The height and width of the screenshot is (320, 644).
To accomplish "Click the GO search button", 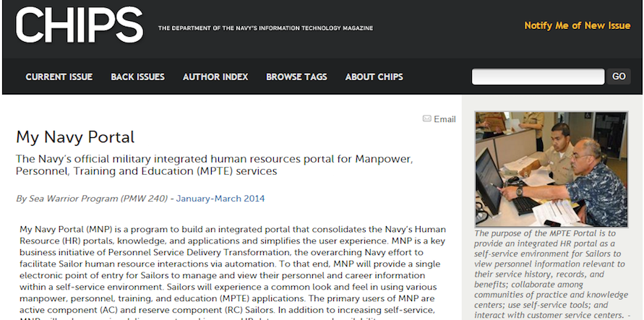I will tap(619, 77).
